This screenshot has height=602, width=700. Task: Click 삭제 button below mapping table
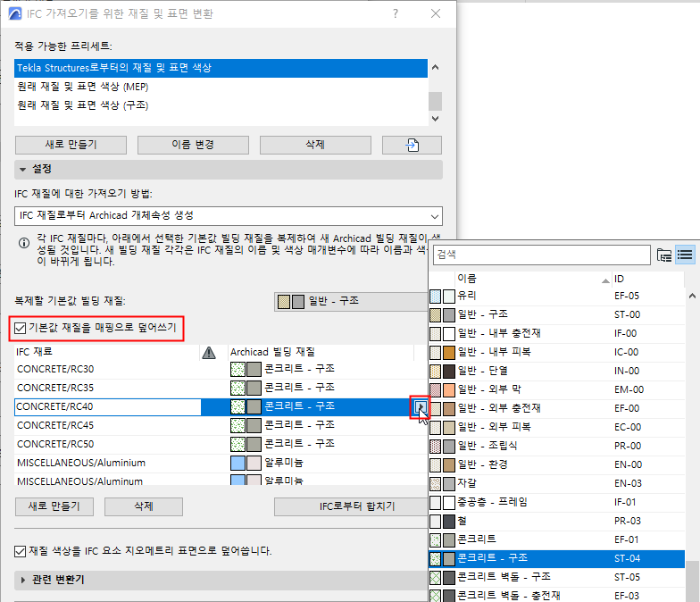(144, 507)
